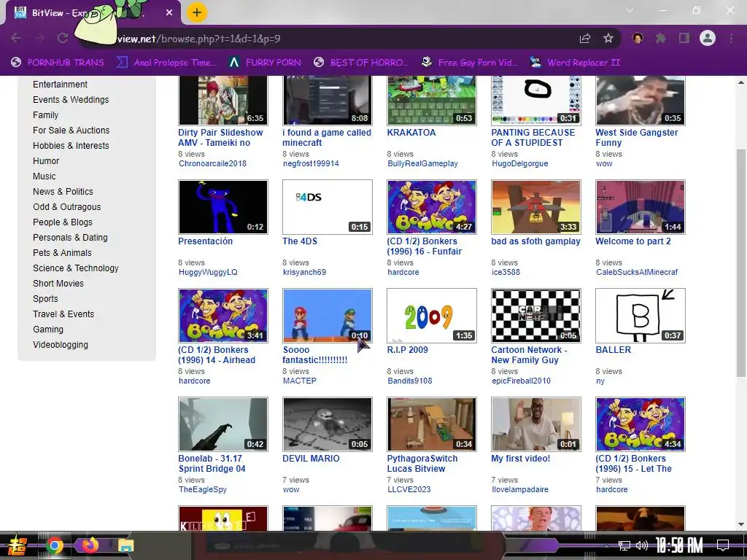
Task: Open the Music category
Action: pyautogui.click(x=44, y=176)
